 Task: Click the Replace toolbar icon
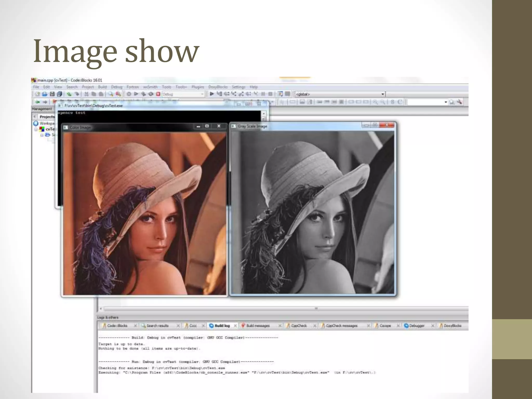click(118, 94)
